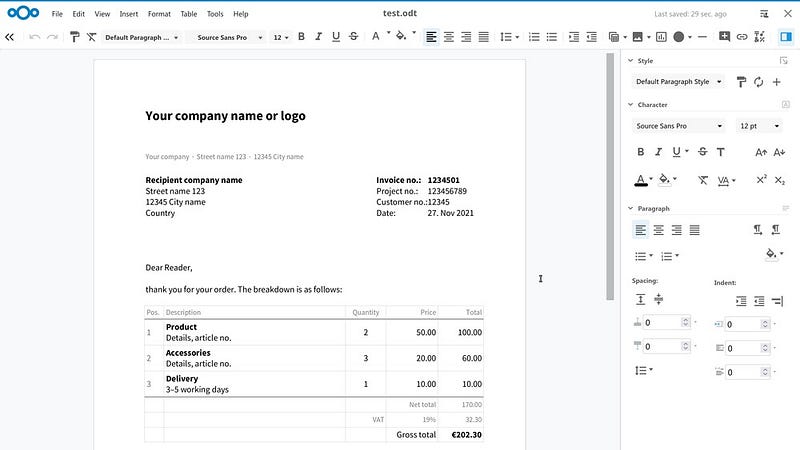Click the document vertical scrollbar
The height and width of the screenshot is (450, 800).
610,177
